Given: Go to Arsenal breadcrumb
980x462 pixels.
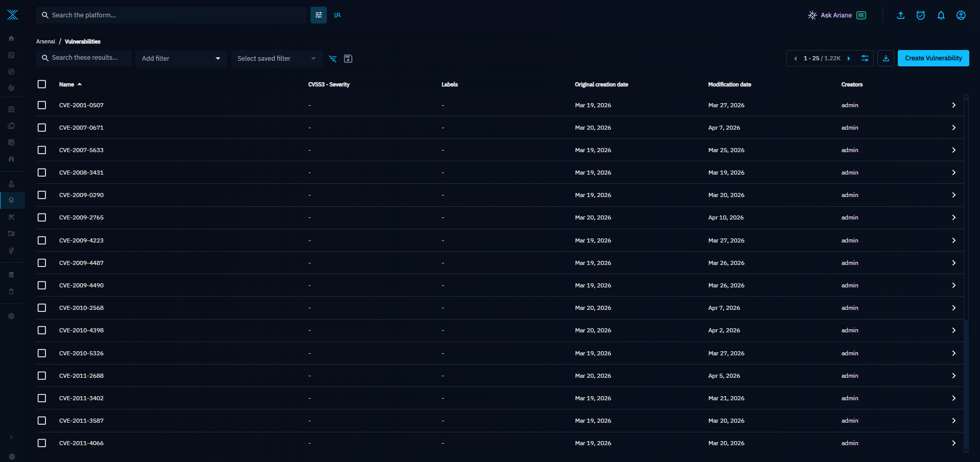Looking at the screenshot, I should [x=45, y=41].
